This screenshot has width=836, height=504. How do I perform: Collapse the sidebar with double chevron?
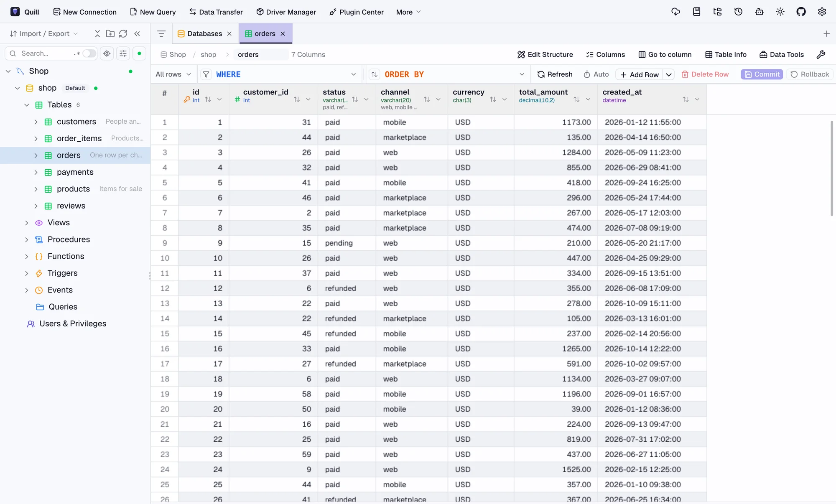137,33
